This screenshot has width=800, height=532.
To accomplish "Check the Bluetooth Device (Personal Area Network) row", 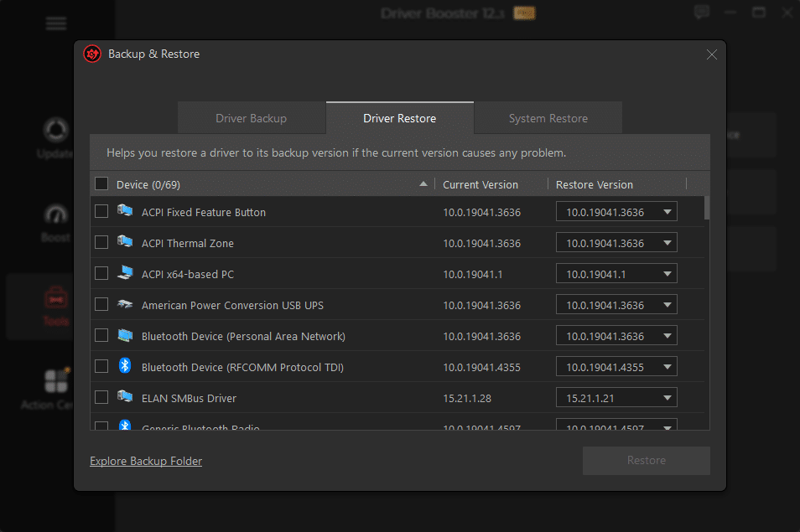I will (x=101, y=335).
